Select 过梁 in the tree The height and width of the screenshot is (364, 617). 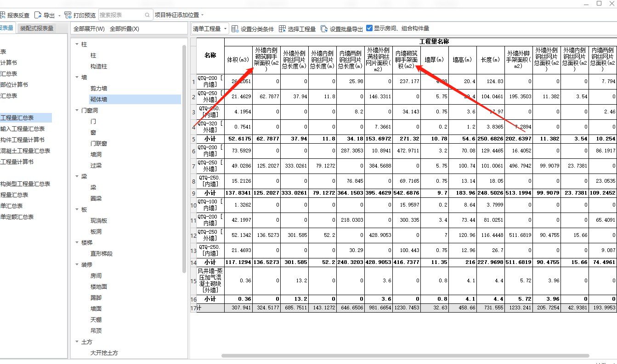pos(96,166)
